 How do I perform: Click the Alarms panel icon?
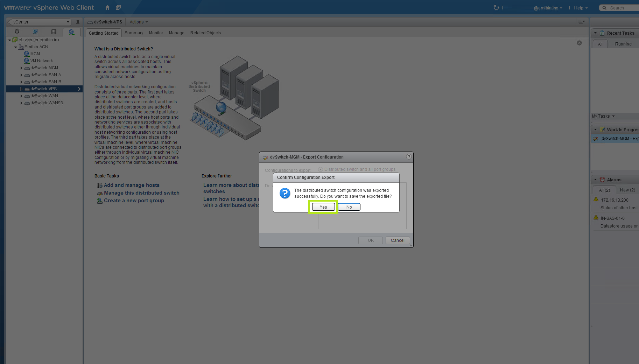(602, 180)
